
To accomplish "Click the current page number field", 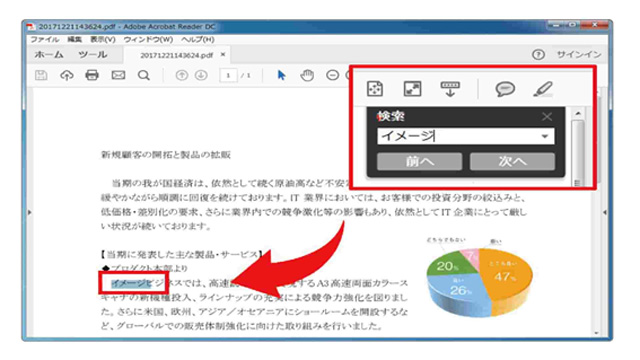I will click(x=228, y=76).
